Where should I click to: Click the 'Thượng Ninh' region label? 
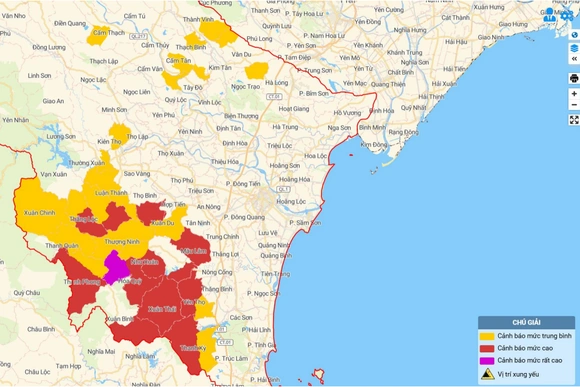pos(122,242)
